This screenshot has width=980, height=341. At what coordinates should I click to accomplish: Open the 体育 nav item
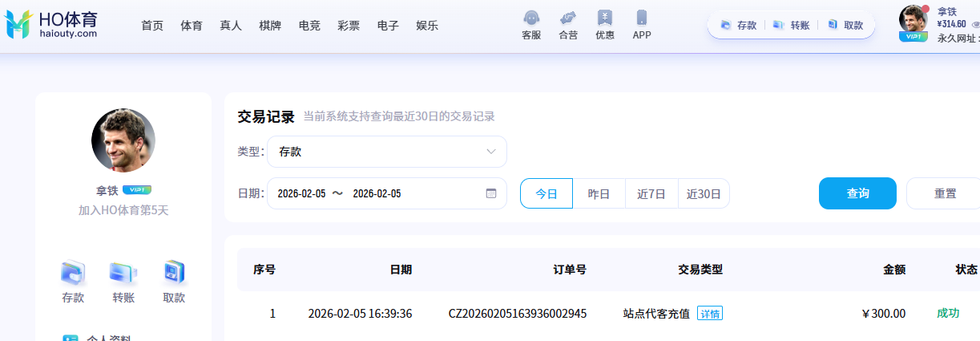click(192, 26)
